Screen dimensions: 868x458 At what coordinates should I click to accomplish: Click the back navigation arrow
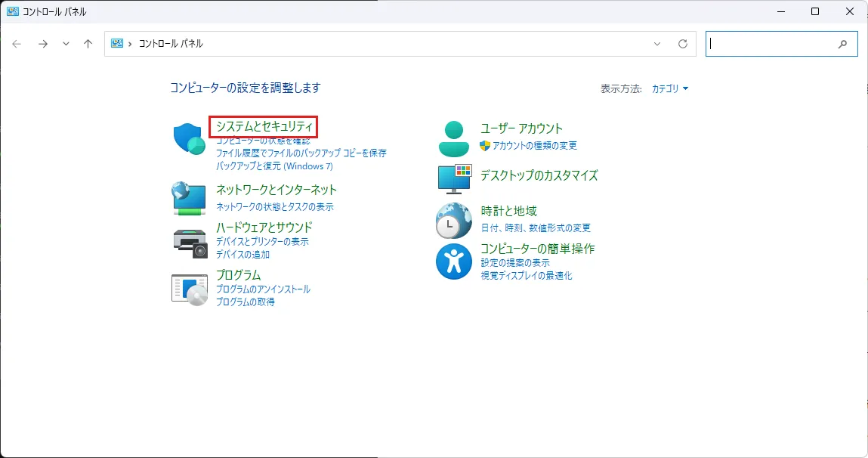point(17,44)
